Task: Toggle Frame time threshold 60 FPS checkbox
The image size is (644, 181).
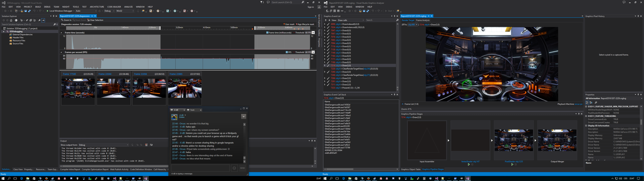Action: pyautogui.click(x=313, y=33)
